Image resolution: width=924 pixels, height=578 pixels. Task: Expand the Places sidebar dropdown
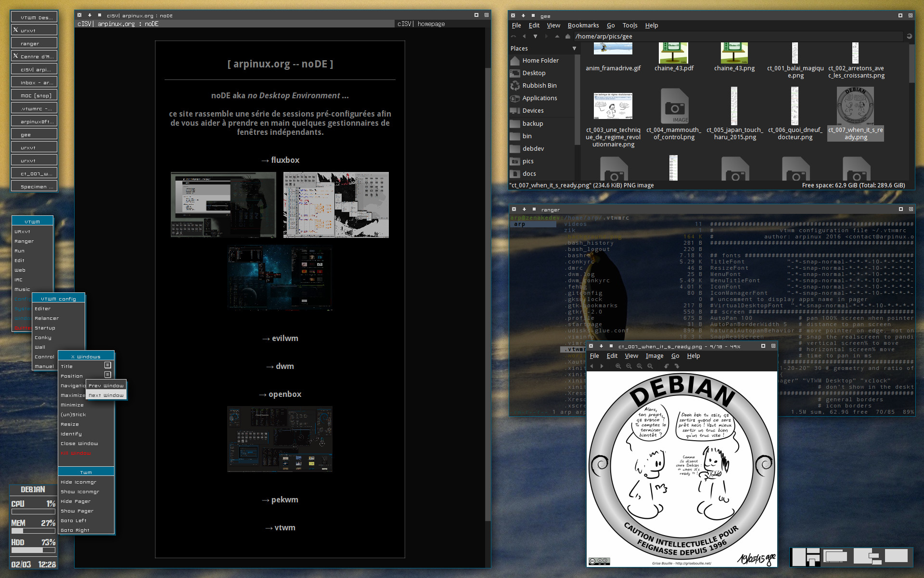click(574, 49)
